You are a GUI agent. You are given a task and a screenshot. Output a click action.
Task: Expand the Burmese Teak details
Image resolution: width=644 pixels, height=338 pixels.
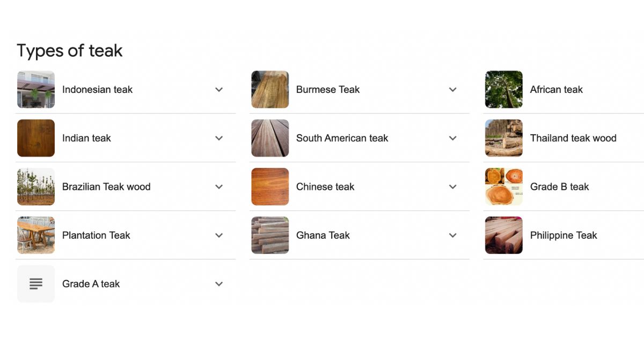452,89
